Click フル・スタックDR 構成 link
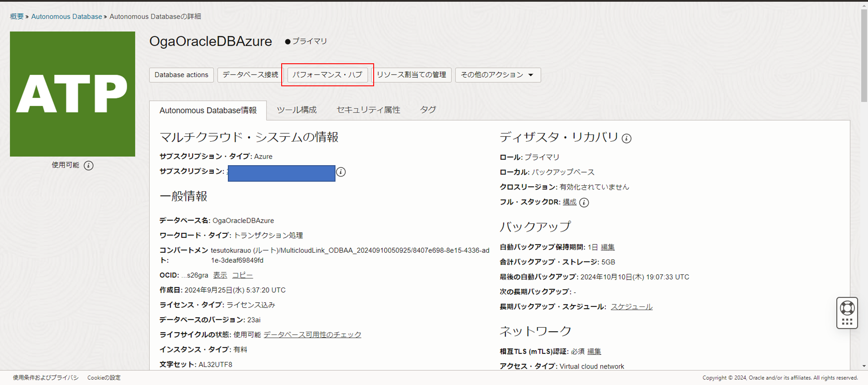Image resolution: width=868 pixels, height=385 pixels. pos(569,202)
